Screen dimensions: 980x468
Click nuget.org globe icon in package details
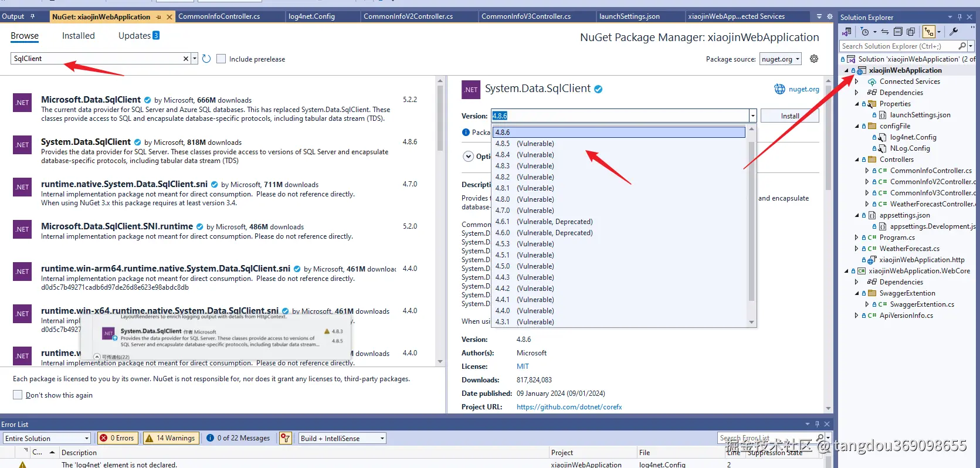point(779,89)
